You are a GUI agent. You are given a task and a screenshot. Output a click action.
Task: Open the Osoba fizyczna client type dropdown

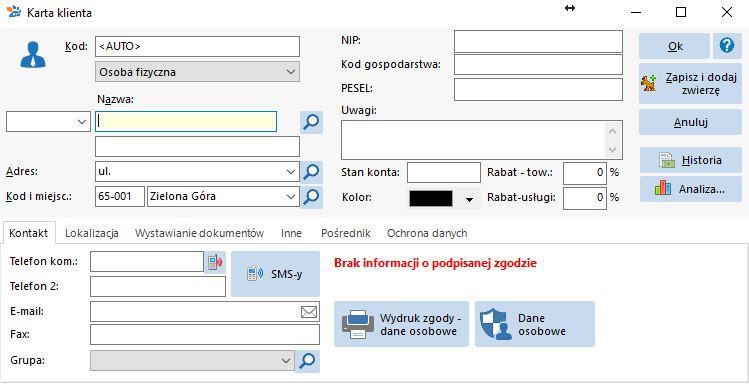[197, 72]
